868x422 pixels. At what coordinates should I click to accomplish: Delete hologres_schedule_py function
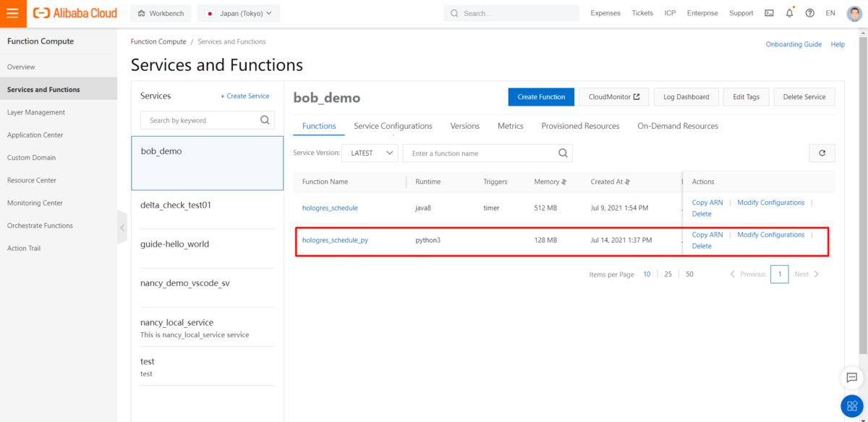click(702, 246)
